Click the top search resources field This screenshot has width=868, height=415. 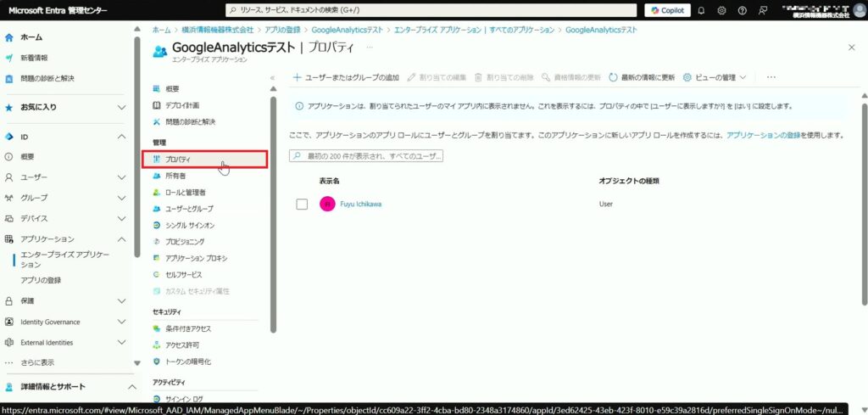tap(431, 10)
